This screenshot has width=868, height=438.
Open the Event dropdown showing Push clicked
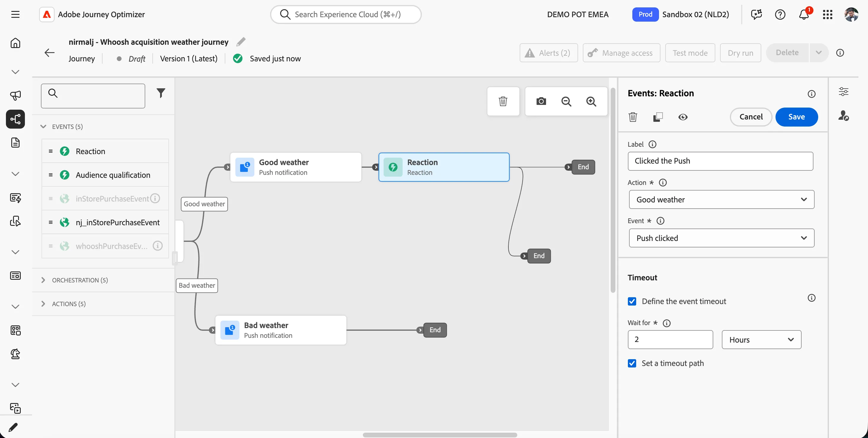(x=722, y=238)
